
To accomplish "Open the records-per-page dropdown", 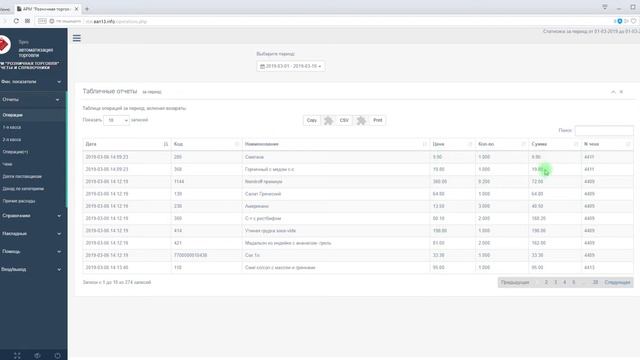I will tap(116, 120).
